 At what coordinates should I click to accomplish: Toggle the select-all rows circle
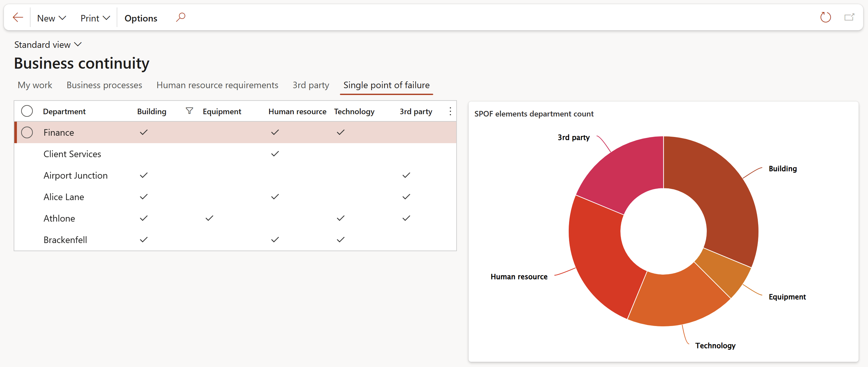coord(27,111)
